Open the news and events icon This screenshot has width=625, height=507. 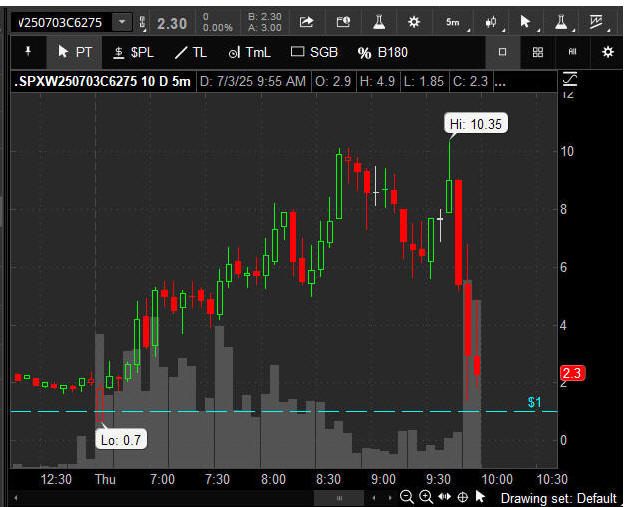(x=343, y=22)
